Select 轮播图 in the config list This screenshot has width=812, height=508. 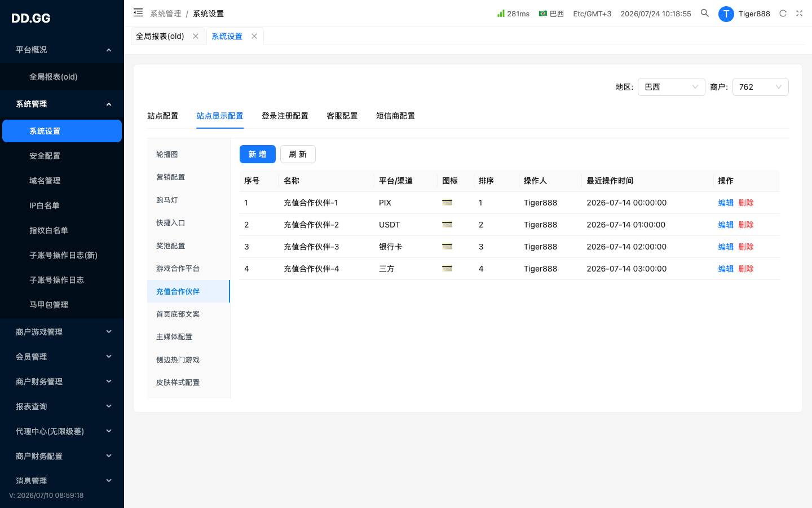click(x=188, y=154)
